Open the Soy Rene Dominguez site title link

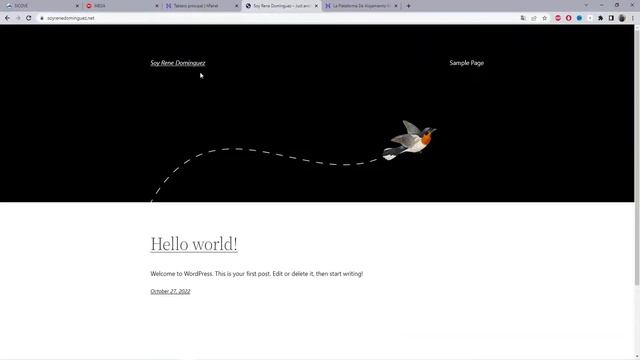tap(178, 63)
